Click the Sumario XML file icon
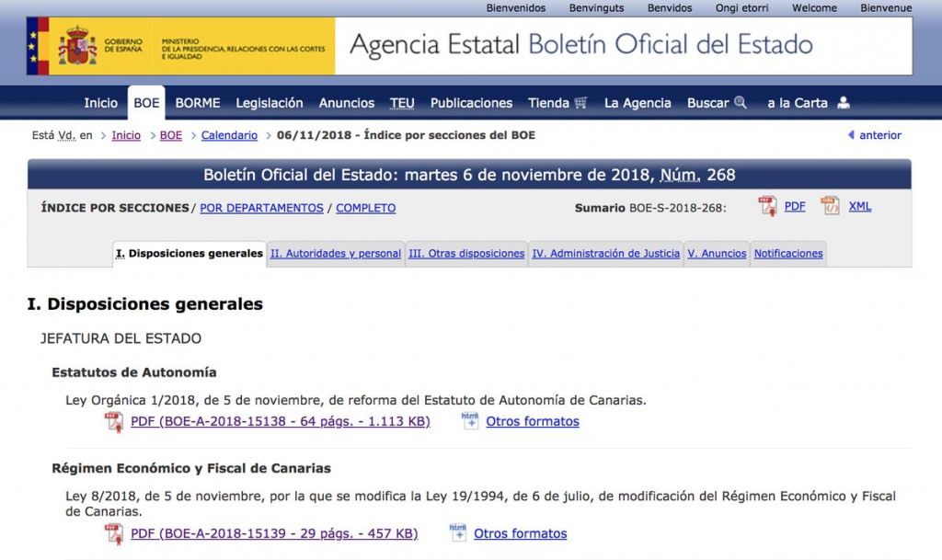 pos(831,207)
